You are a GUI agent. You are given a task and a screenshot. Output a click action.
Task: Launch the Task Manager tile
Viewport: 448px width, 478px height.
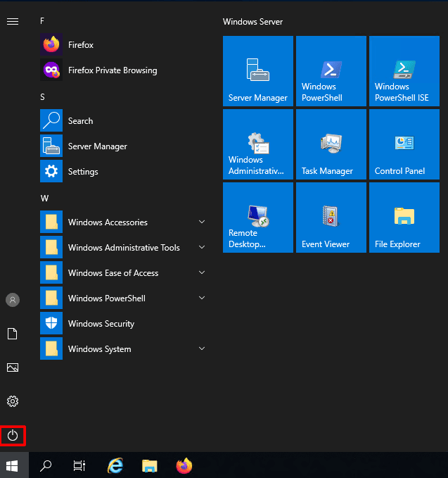tap(331, 144)
